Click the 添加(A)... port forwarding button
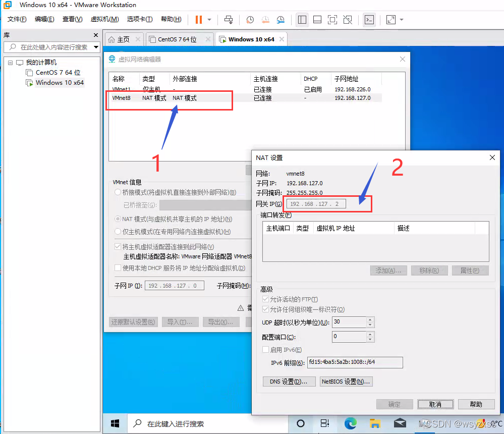 388,270
